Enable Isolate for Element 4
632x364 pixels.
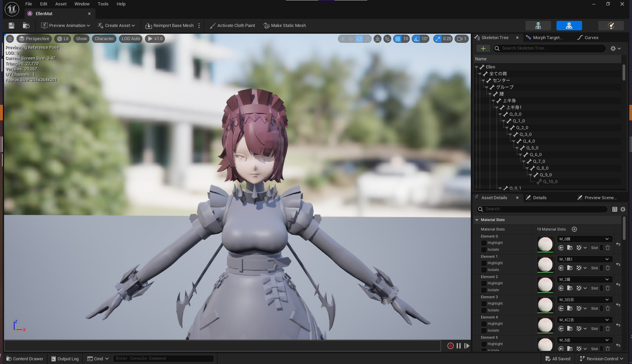click(484, 331)
